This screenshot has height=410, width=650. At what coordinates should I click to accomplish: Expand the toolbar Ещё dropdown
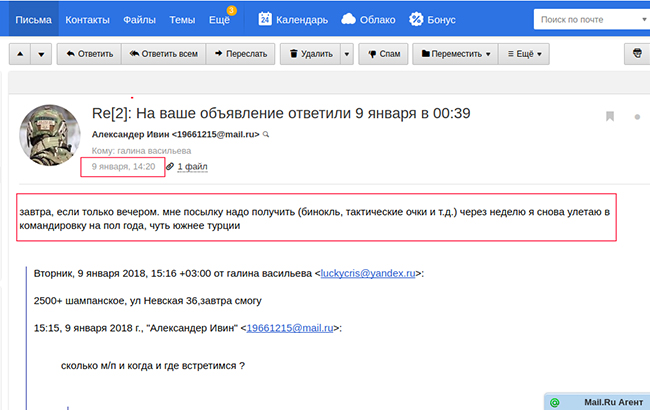coord(524,54)
